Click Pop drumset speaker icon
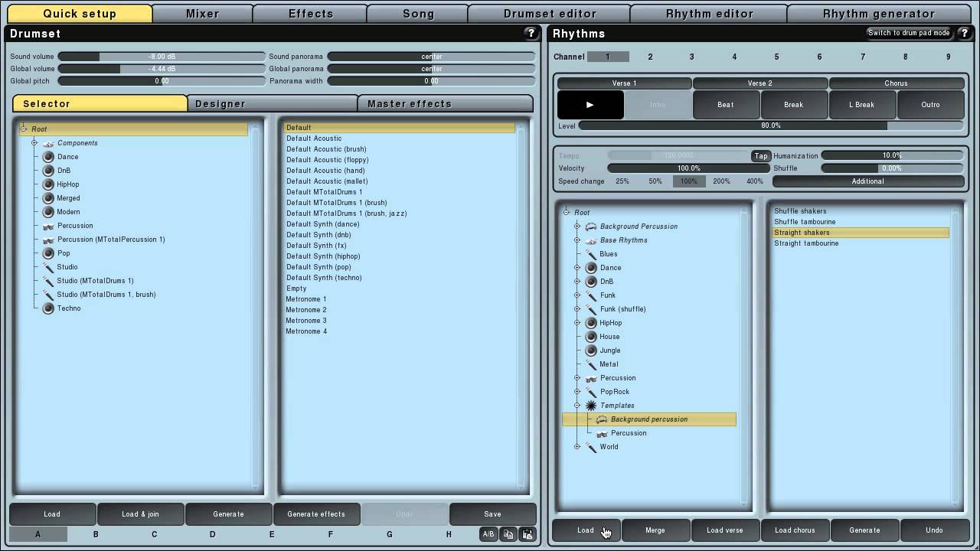This screenshot has height=551, width=980. point(48,253)
